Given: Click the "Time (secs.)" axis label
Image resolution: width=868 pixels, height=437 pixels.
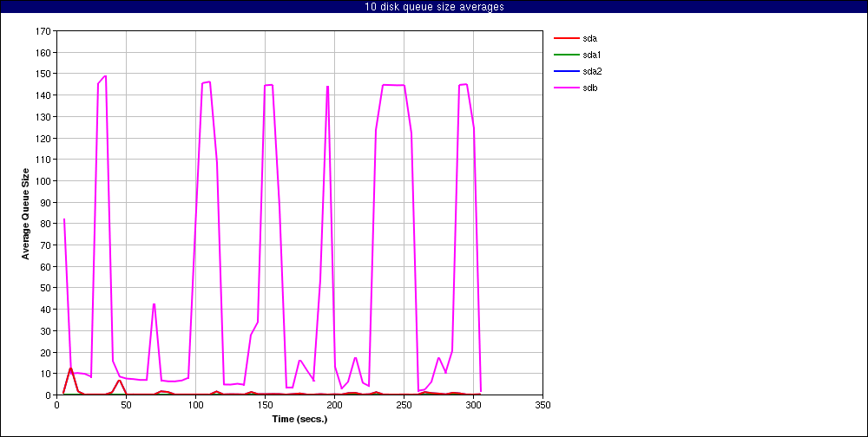Looking at the screenshot, I should pos(299,420).
